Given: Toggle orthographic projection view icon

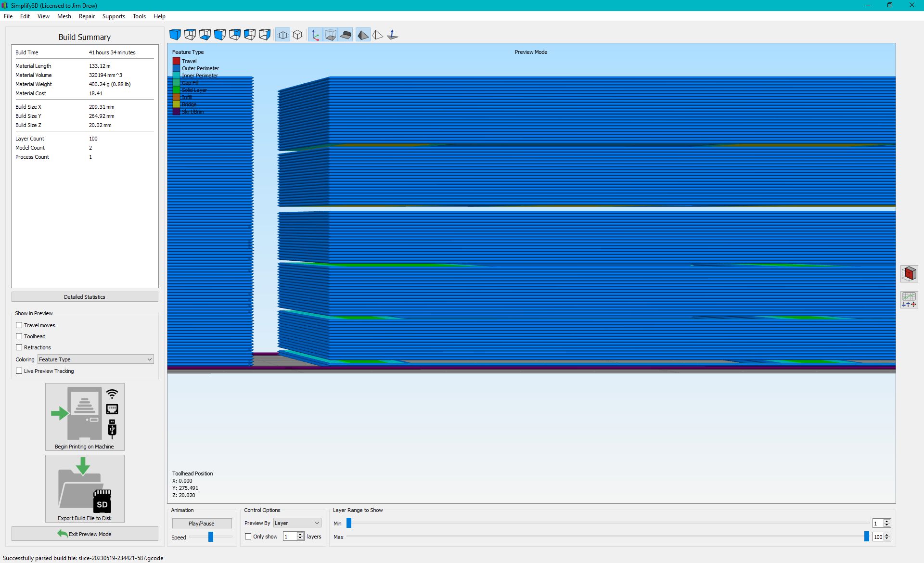Looking at the screenshot, I should click(298, 35).
